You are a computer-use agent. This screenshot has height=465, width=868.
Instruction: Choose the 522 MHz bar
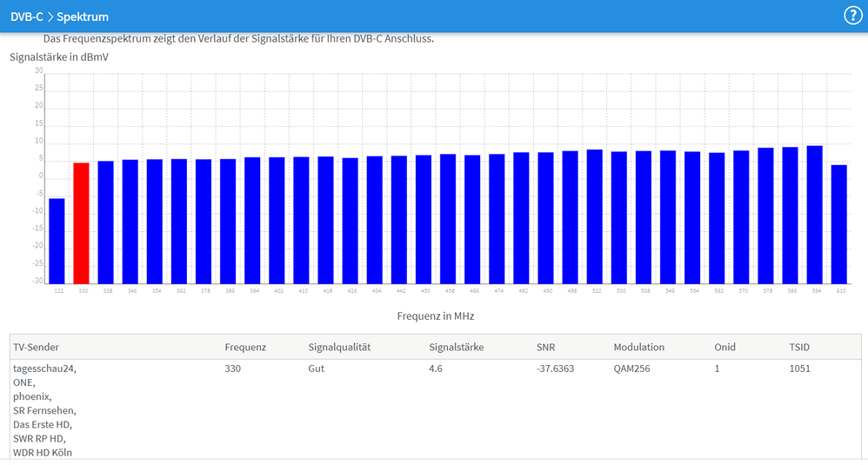click(x=595, y=216)
